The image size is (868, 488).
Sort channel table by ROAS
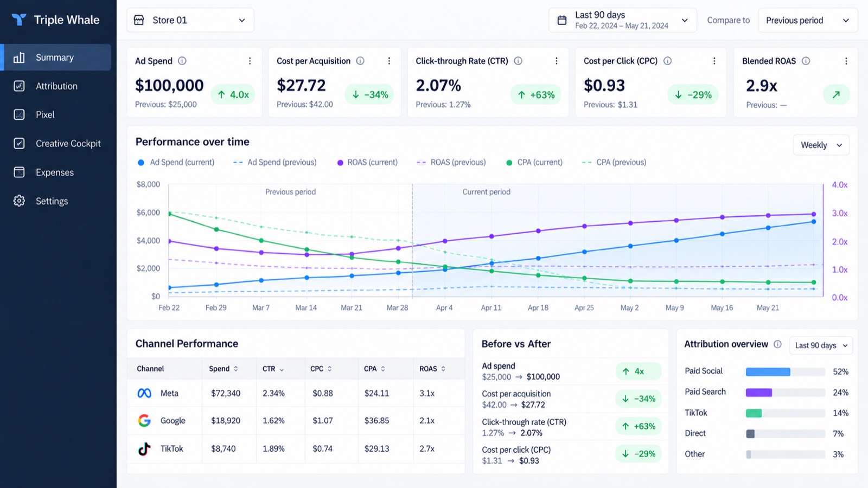pos(432,369)
